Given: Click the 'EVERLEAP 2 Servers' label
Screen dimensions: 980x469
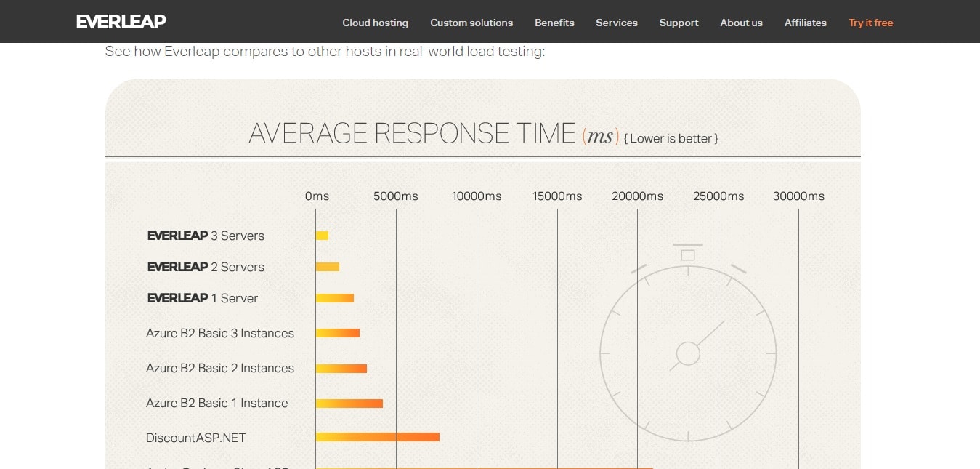Looking at the screenshot, I should pyautogui.click(x=206, y=267).
